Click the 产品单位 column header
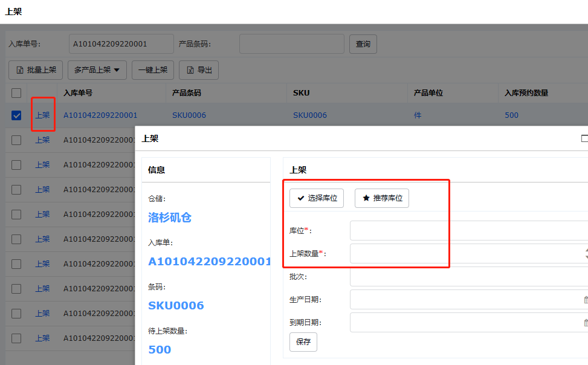 428,93
